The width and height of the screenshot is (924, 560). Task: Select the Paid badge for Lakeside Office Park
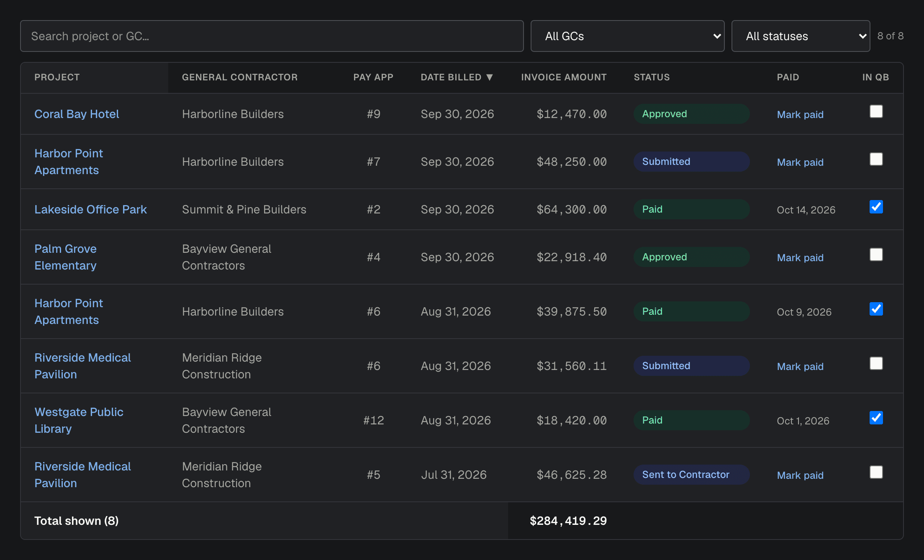click(691, 209)
